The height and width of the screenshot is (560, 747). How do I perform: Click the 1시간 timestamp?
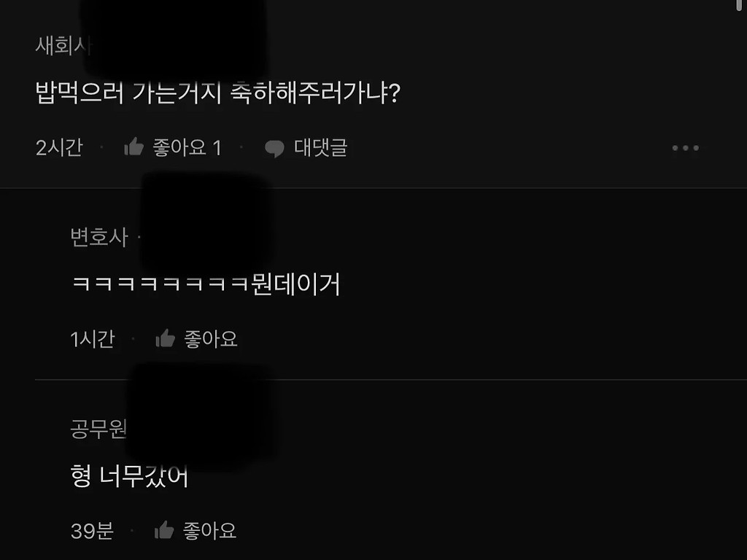pyautogui.click(x=93, y=339)
